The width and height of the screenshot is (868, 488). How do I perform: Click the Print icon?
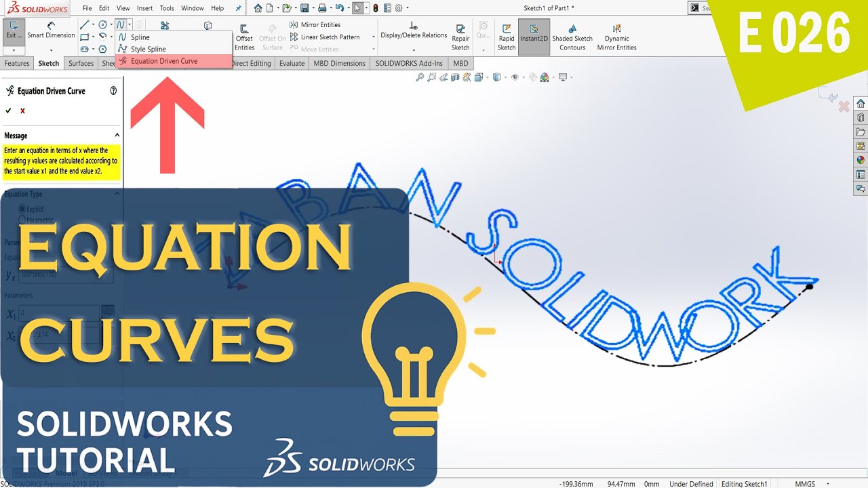(x=322, y=8)
